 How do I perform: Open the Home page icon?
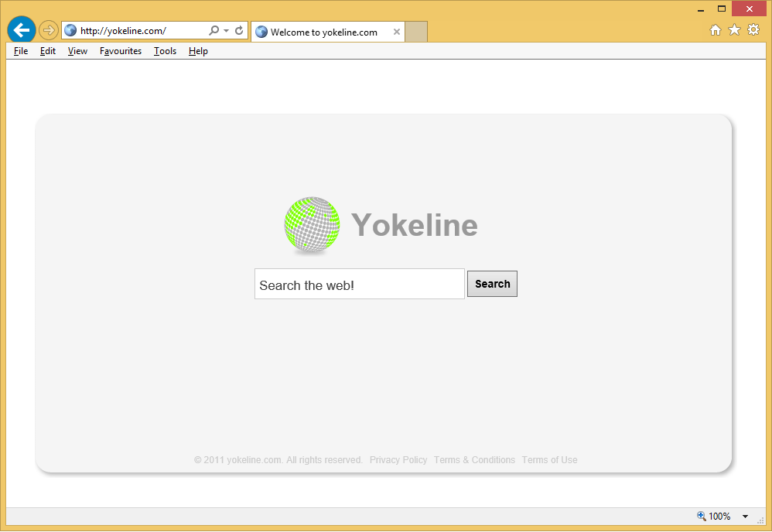[716, 30]
